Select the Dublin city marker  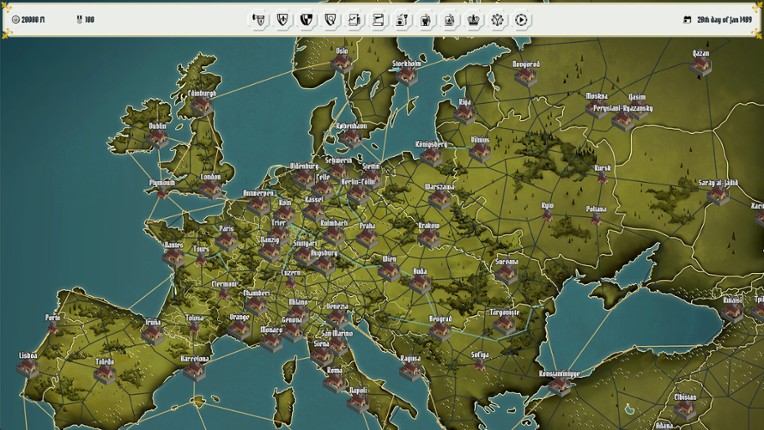157,138
